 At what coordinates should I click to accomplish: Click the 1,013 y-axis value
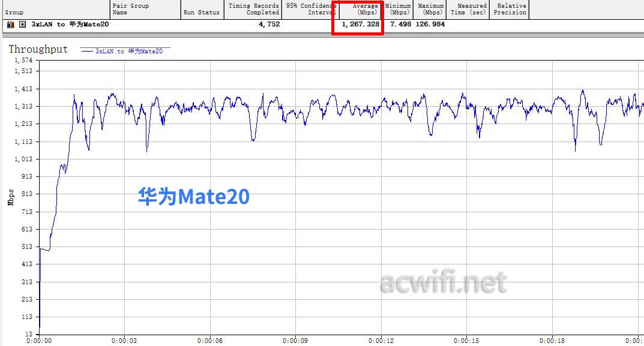(23, 160)
